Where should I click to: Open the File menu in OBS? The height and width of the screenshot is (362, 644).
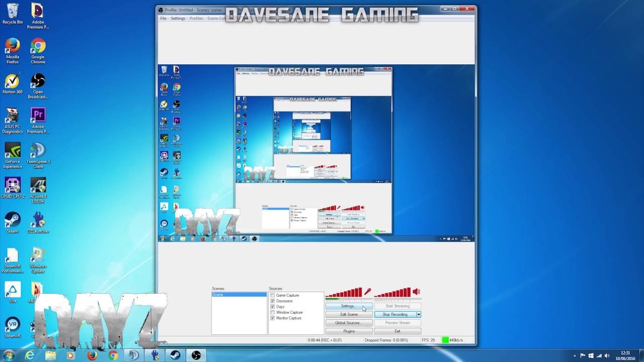point(163,18)
